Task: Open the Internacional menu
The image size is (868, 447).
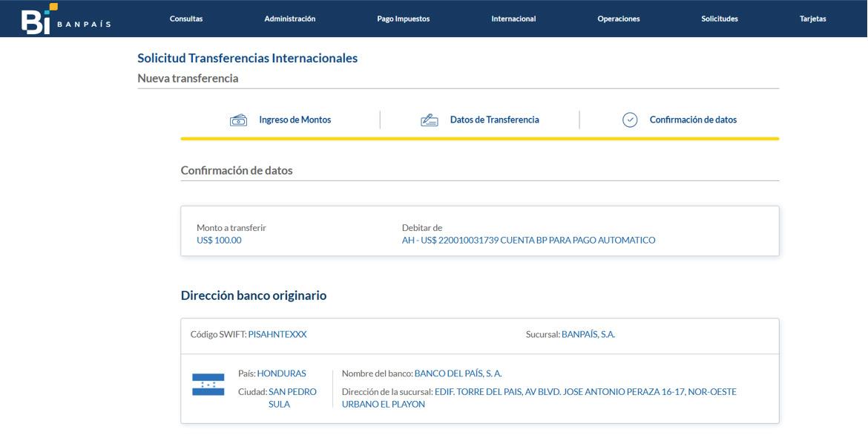Action: click(x=513, y=19)
